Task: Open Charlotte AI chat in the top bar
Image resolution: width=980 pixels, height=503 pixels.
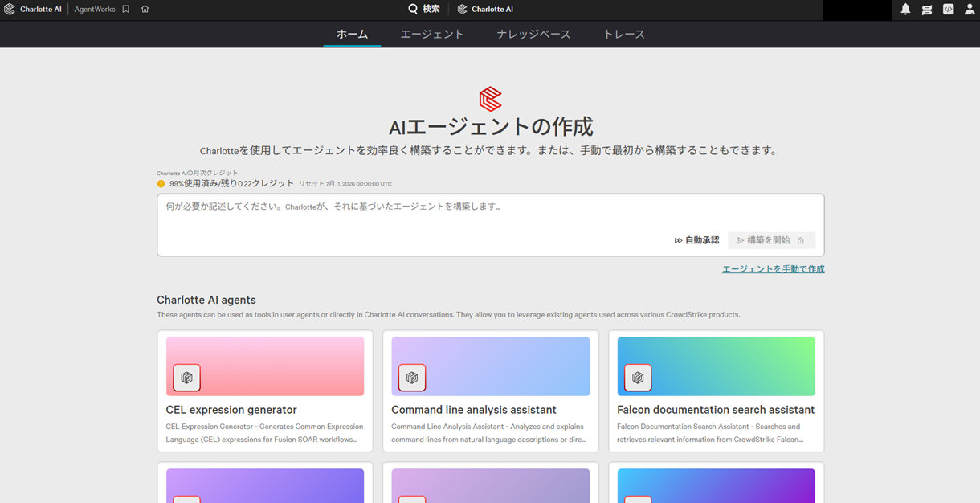Action: click(x=485, y=10)
